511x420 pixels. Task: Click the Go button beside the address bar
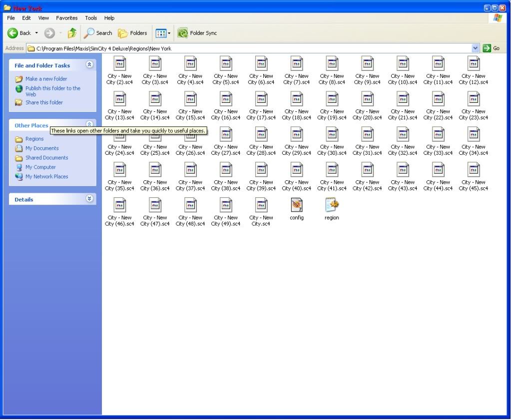(x=492, y=48)
